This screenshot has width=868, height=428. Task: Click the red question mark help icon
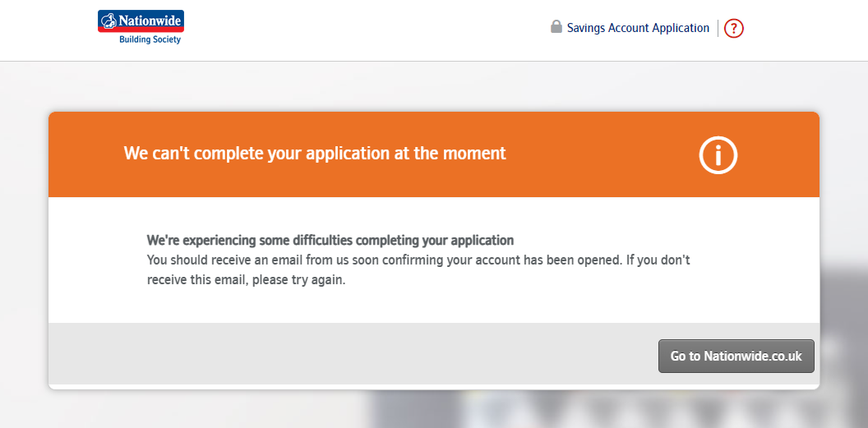733,28
